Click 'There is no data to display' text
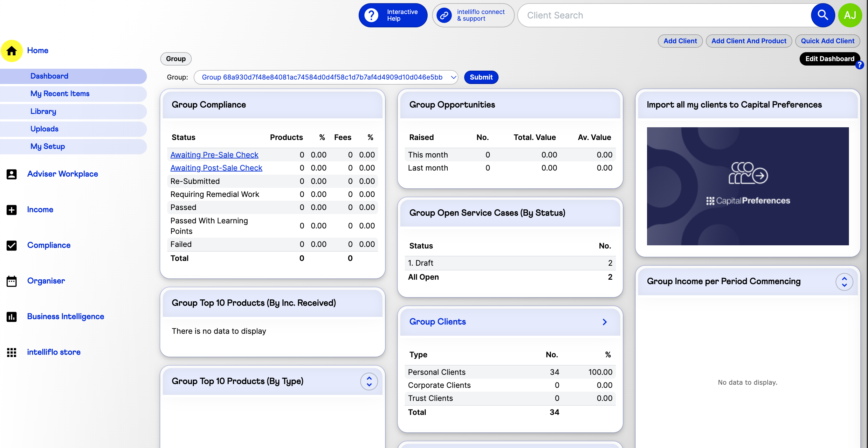Viewport: 868px width, 448px height. (x=219, y=331)
